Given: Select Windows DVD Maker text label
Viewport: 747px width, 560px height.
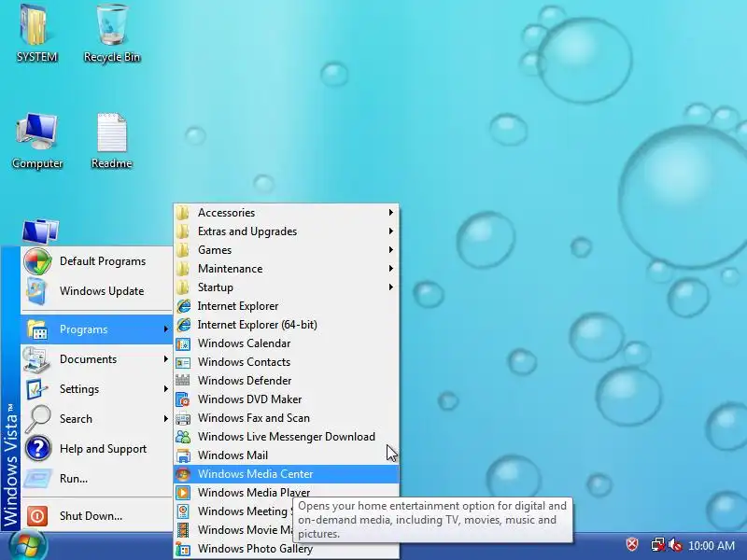Looking at the screenshot, I should [x=249, y=399].
